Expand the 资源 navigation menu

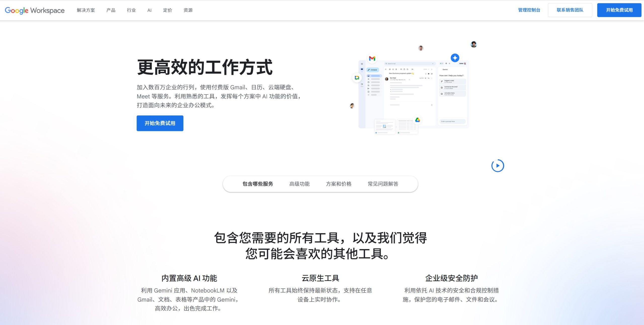click(x=188, y=10)
